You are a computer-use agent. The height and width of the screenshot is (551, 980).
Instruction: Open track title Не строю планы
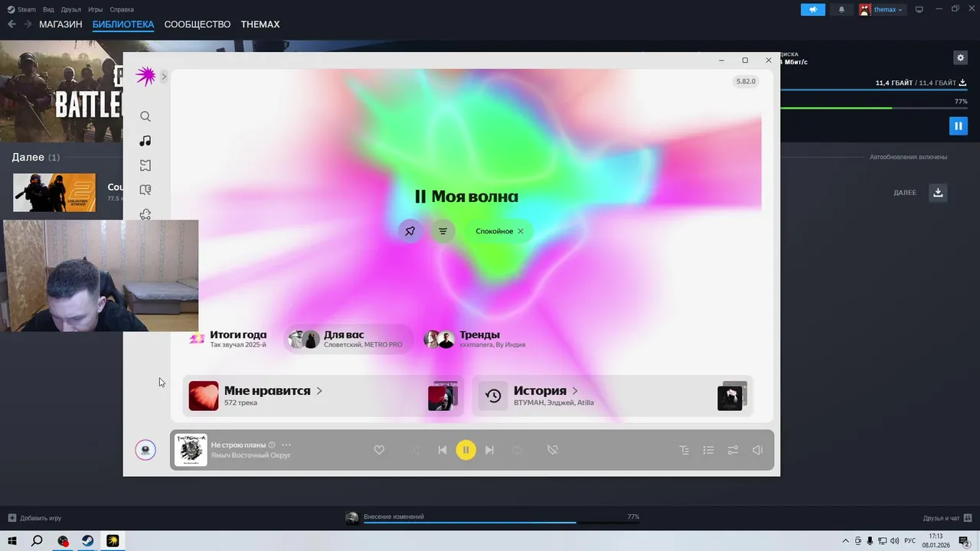click(x=238, y=445)
